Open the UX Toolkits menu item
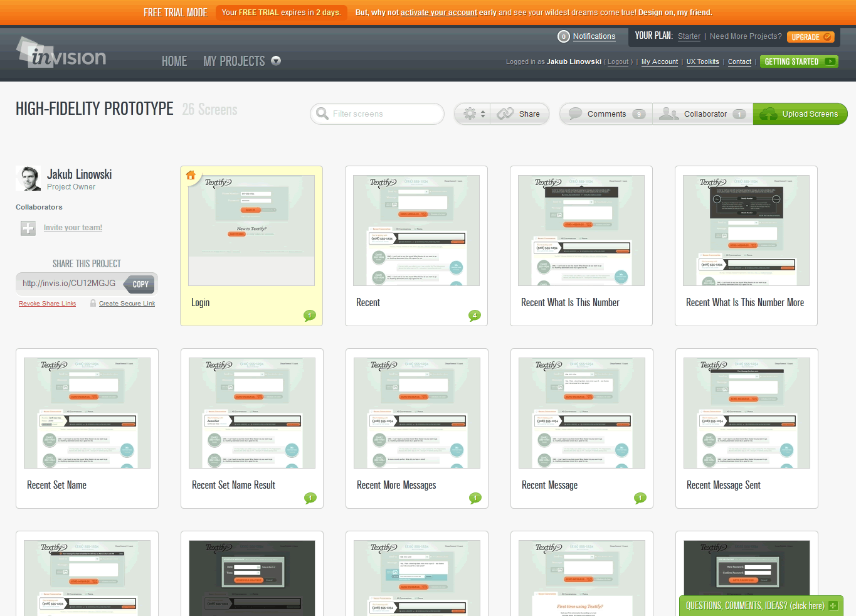 click(702, 61)
